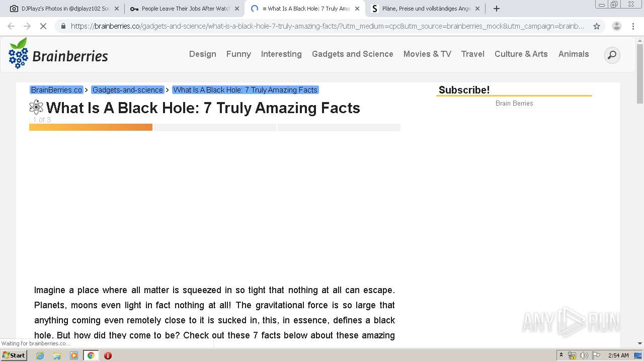The image size is (644, 362).
Task: Open the Interesting category
Action: pyautogui.click(x=281, y=54)
